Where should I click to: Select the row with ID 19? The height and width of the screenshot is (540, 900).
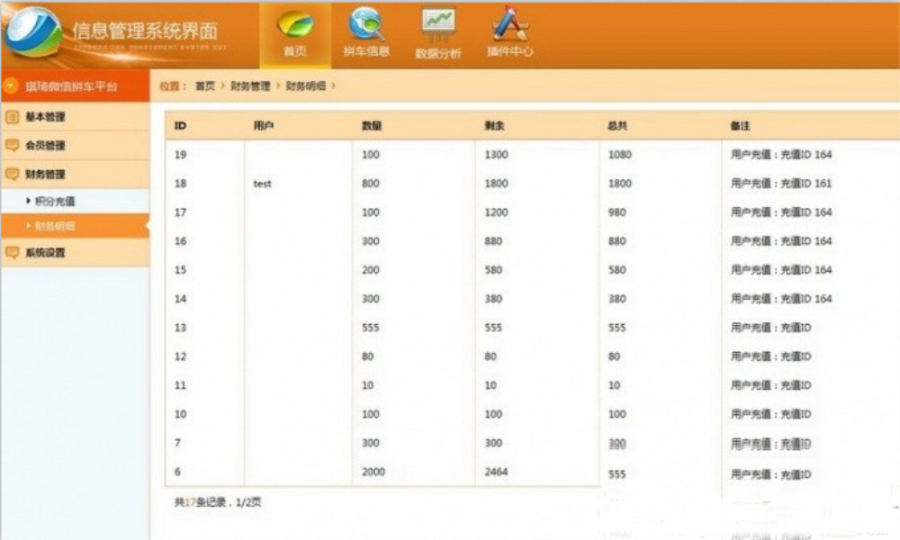tap(531, 154)
